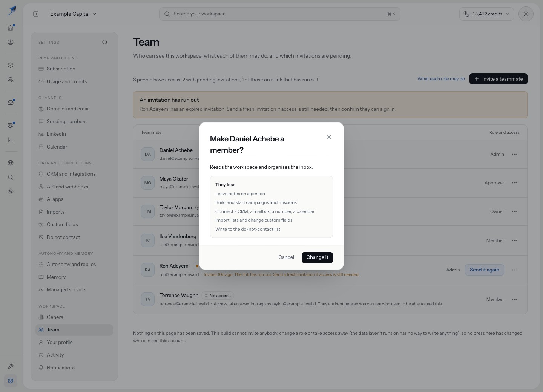
Task: Open the home icon in left rail
Action: (x=11, y=28)
